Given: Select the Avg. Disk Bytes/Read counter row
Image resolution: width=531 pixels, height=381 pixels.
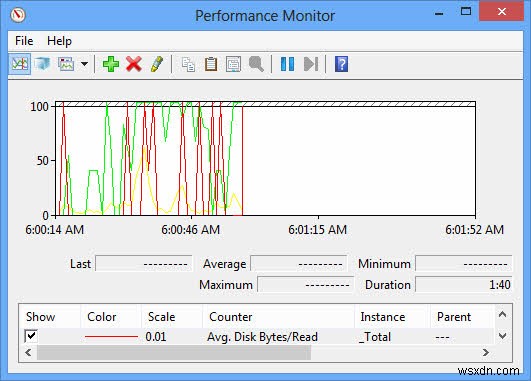Looking at the screenshot, I should tap(257, 337).
